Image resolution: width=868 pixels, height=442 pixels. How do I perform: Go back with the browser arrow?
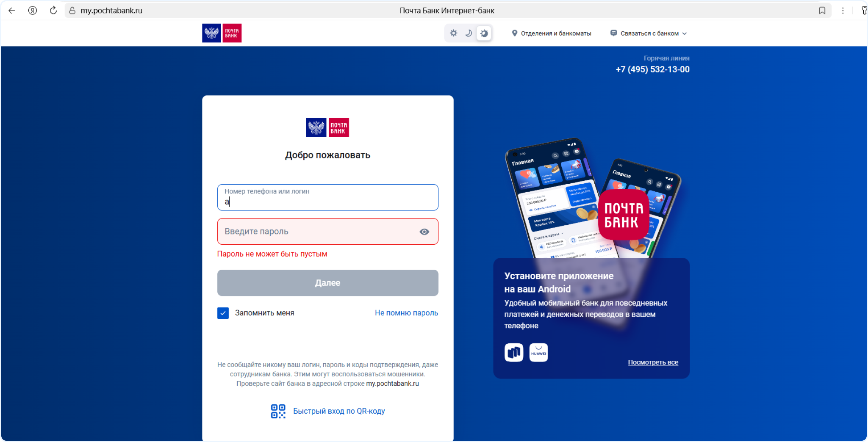[x=12, y=11]
